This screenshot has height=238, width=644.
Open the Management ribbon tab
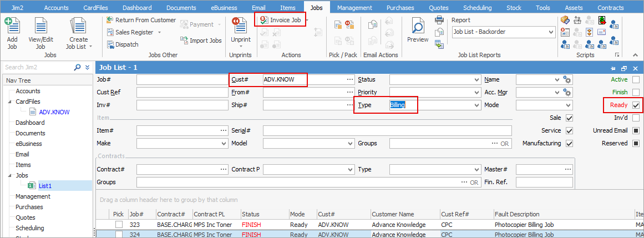pos(354,8)
